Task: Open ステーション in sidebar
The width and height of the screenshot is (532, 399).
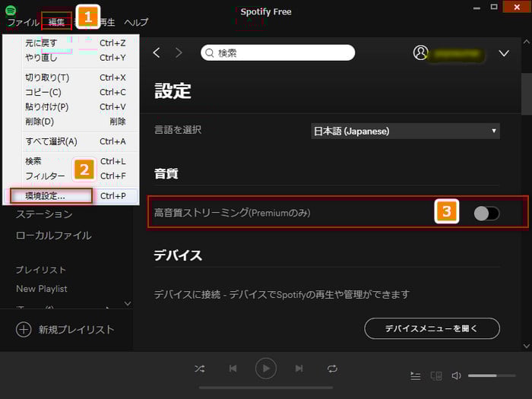Action: coord(44,214)
